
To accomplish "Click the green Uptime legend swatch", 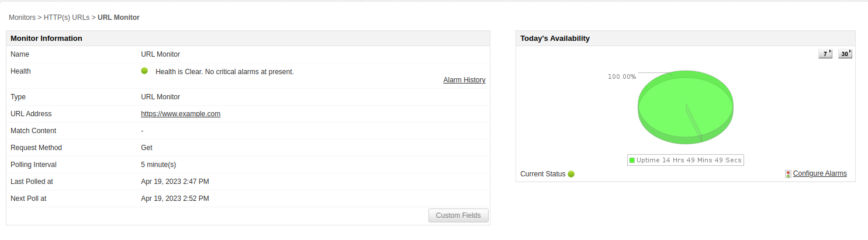I will pos(632,160).
